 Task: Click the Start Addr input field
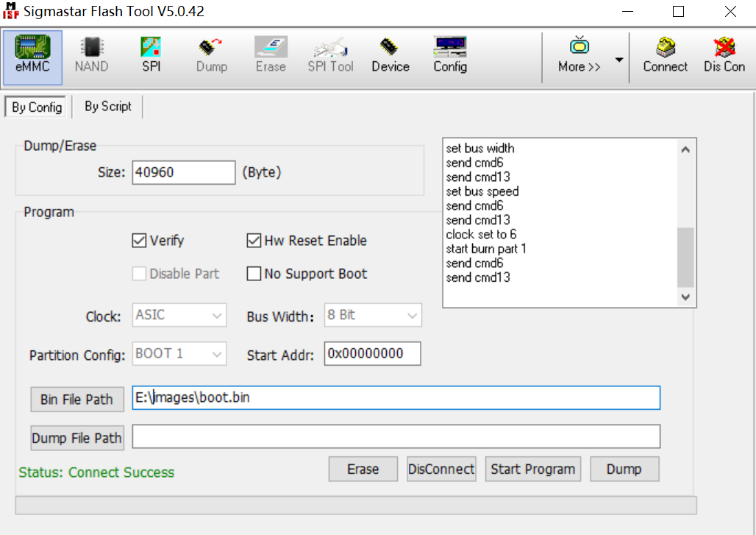pos(372,354)
